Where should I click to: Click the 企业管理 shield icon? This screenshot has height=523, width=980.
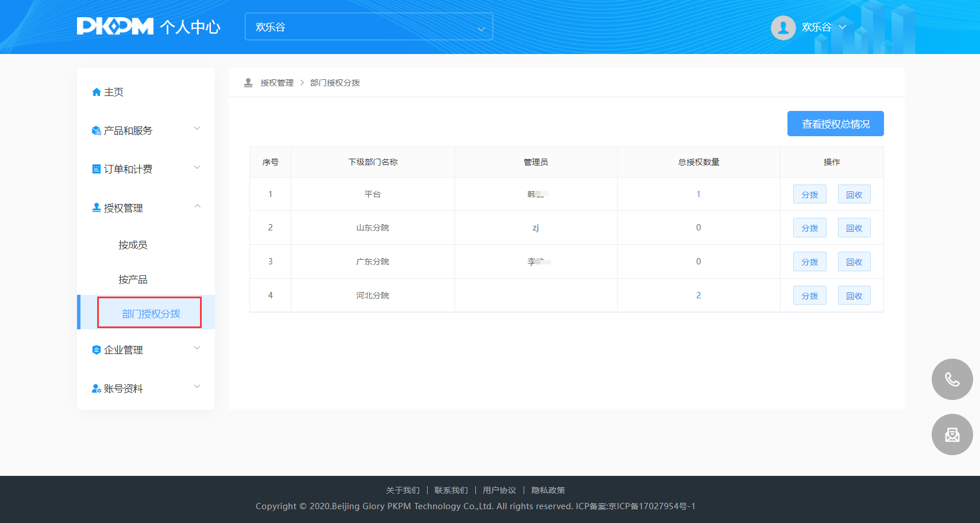(x=96, y=350)
